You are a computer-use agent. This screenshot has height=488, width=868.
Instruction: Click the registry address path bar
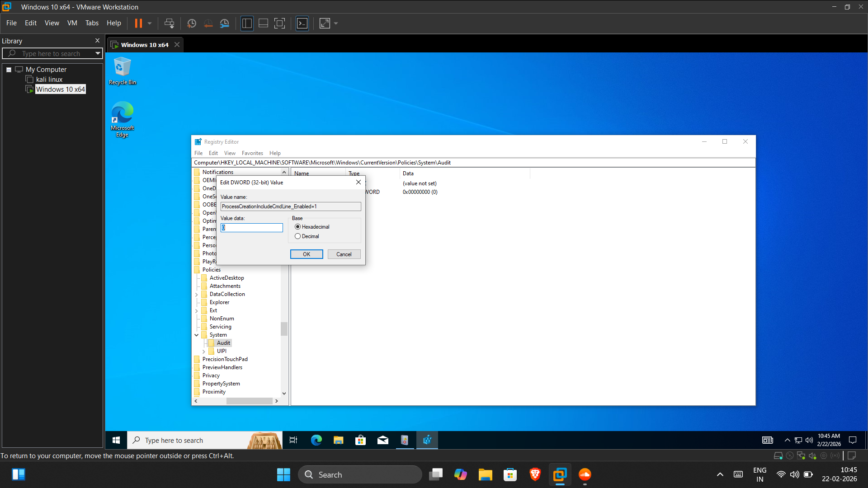473,163
